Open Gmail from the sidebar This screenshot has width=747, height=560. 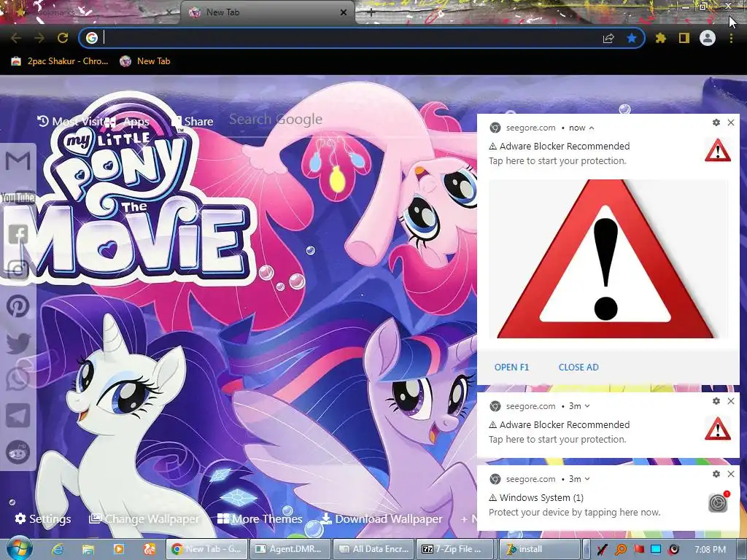point(18,161)
